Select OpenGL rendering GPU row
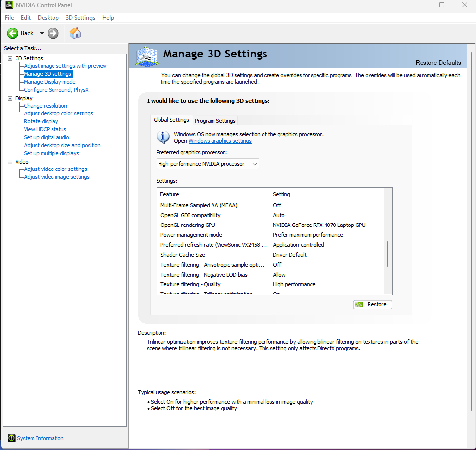The height and width of the screenshot is (450, 476). point(270,225)
